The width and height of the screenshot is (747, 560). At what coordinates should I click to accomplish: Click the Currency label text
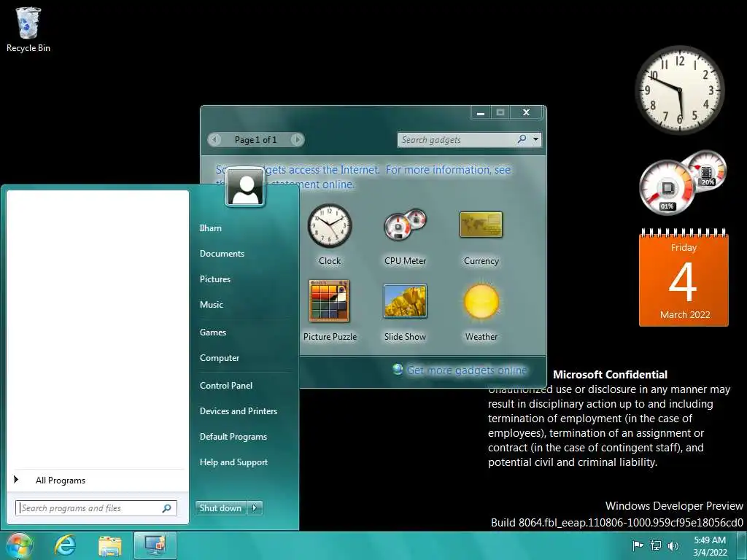click(x=481, y=261)
